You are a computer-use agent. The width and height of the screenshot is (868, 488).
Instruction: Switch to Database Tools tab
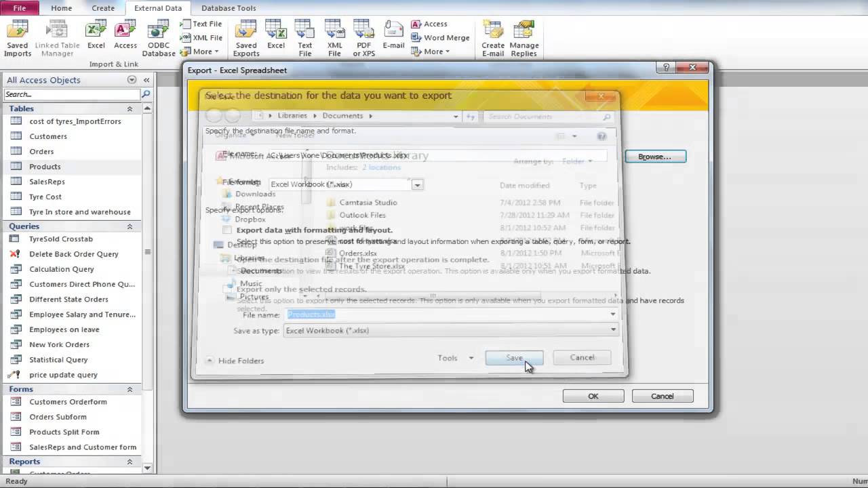click(x=229, y=8)
